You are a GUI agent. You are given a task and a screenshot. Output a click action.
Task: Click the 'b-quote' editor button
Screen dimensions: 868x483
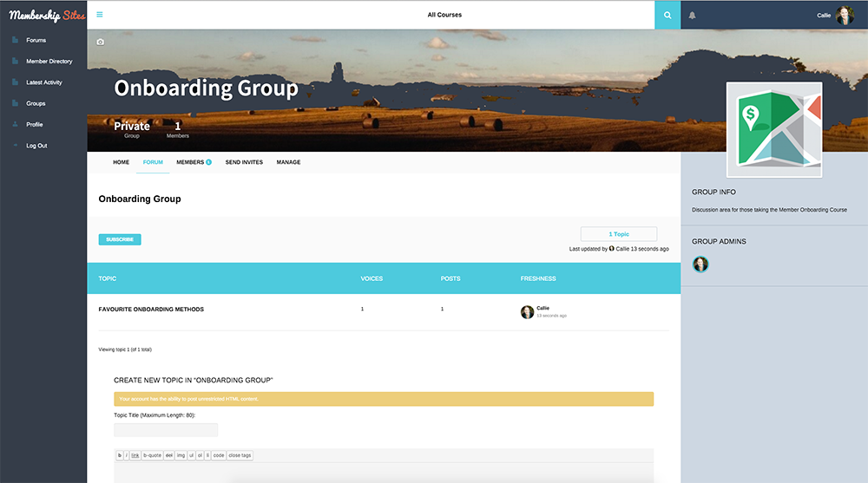(x=152, y=455)
